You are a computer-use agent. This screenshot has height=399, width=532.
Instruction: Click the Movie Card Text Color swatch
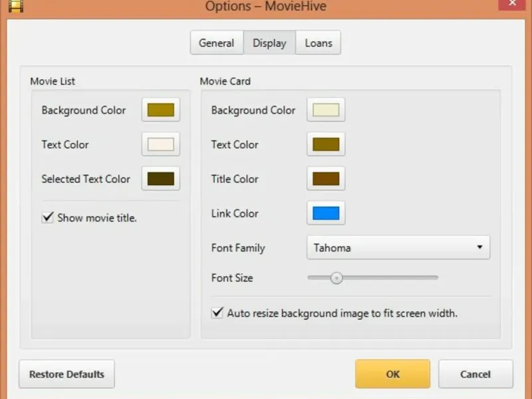(x=326, y=144)
